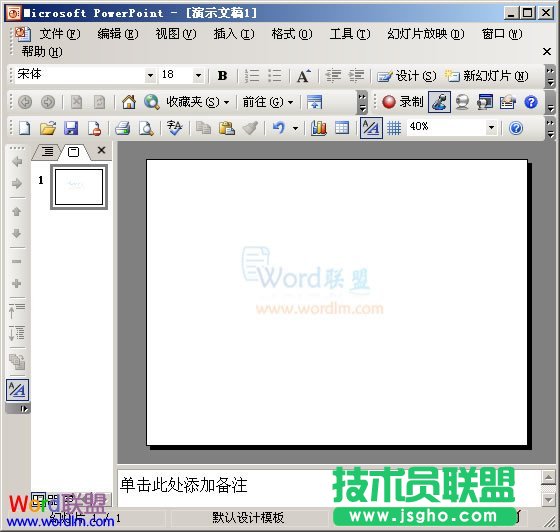Print using the printer icon
Viewport: 560px width, 532px height.
coord(122,128)
